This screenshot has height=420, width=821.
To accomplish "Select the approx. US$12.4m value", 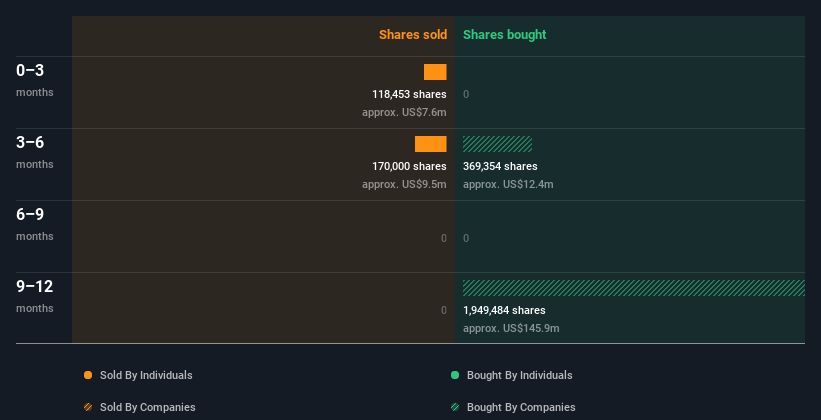I will point(508,184).
